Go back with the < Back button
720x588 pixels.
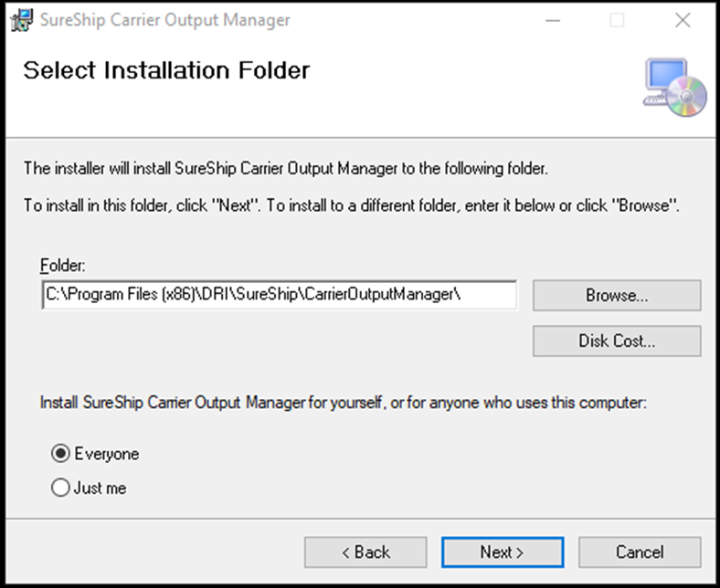(x=365, y=552)
